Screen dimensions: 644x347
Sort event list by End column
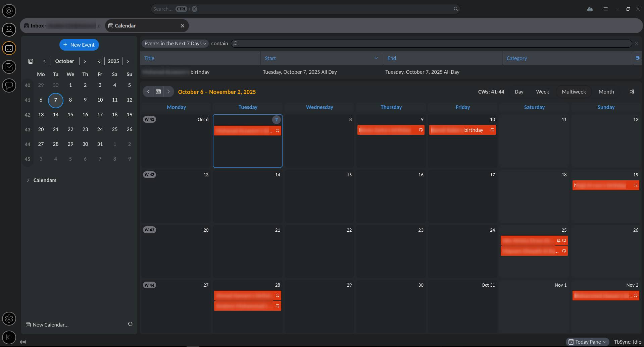443,58
